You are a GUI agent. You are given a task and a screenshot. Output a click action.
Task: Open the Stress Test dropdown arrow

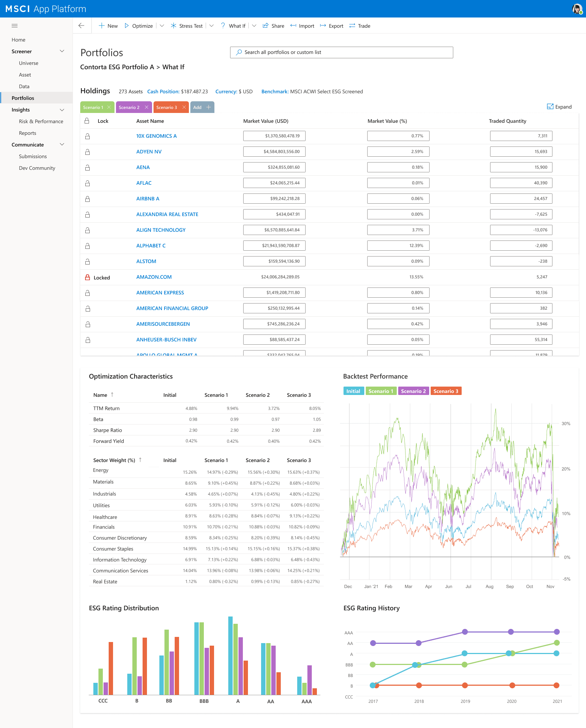[x=211, y=26]
